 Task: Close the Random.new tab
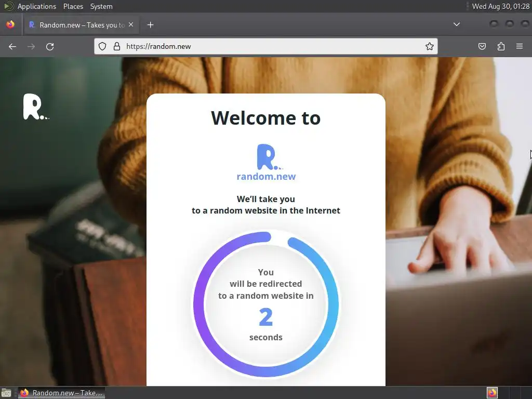tap(131, 25)
